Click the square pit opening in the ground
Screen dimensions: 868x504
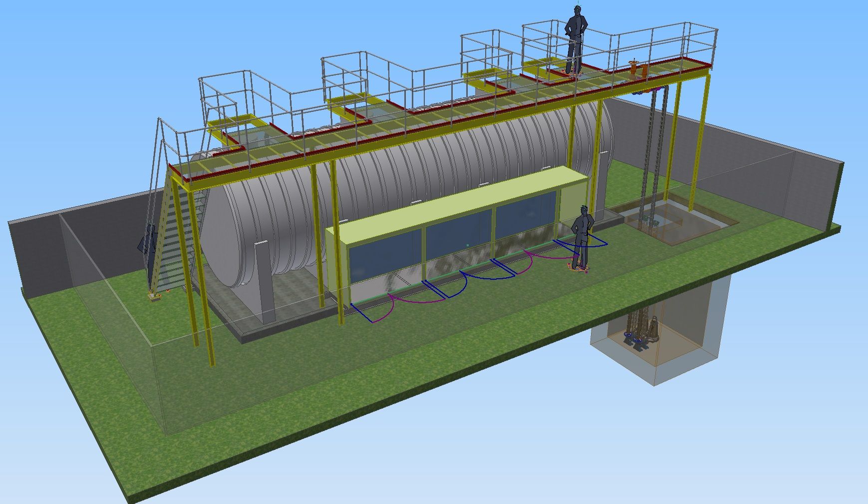(669, 222)
